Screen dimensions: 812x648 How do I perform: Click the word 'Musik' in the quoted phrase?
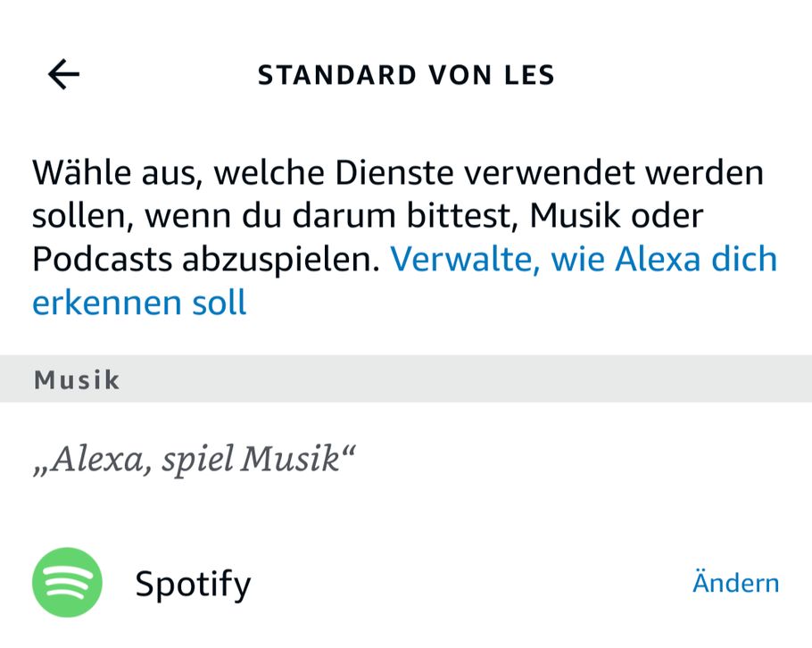point(292,459)
